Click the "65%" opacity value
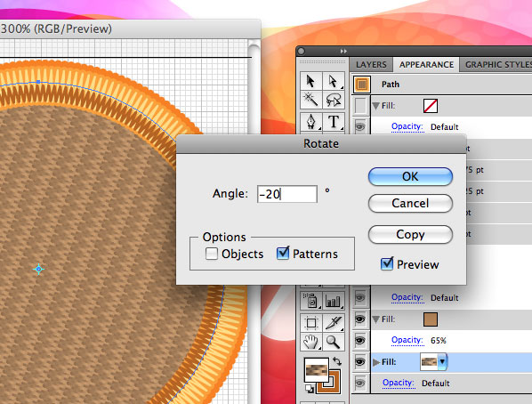The image size is (532, 404). [439, 340]
